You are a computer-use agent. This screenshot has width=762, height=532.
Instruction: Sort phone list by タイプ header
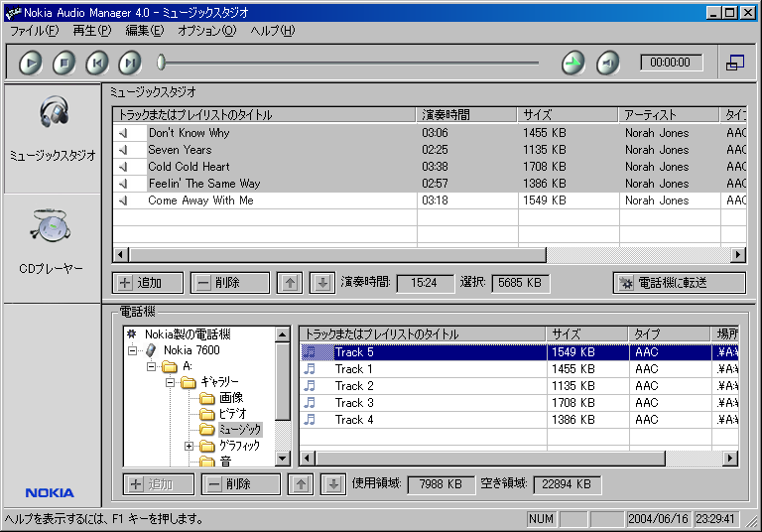tap(669, 334)
